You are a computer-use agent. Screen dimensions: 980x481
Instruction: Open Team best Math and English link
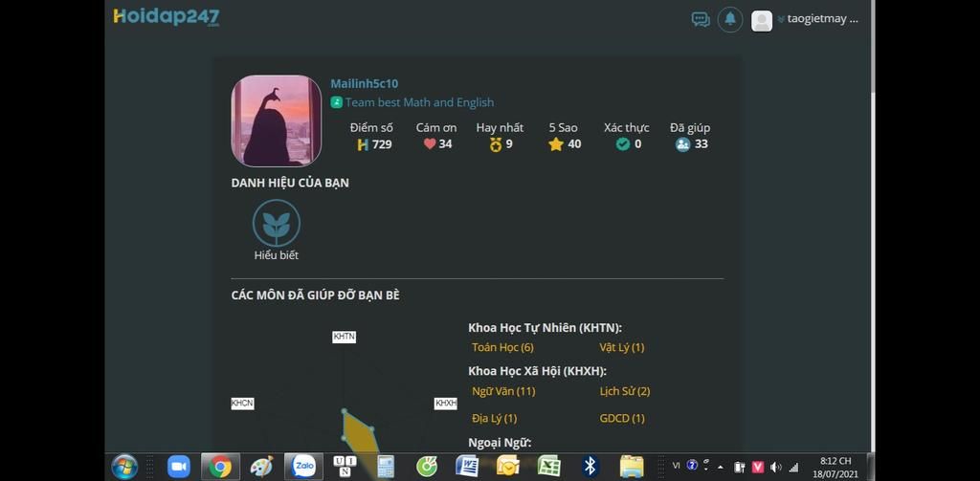tap(419, 102)
